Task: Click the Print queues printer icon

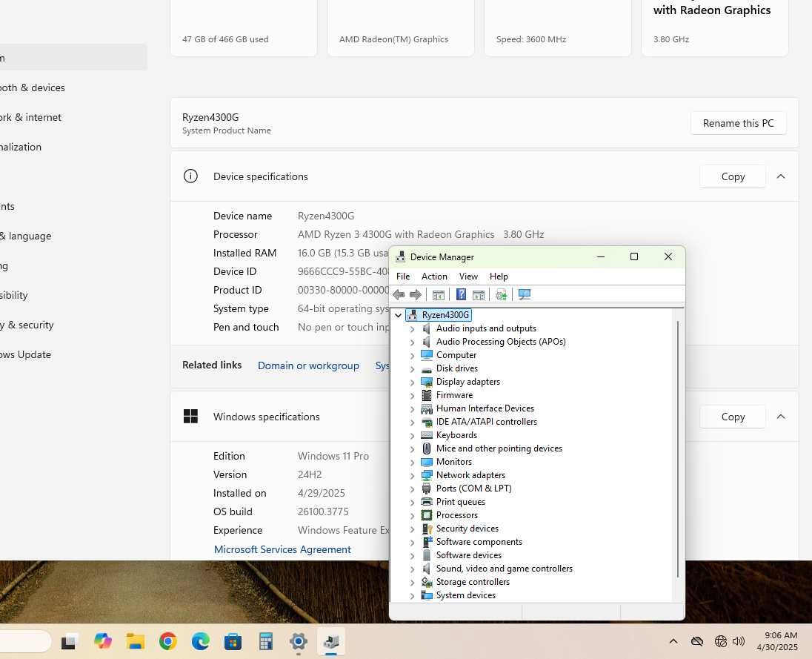Action: pyautogui.click(x=427, y=502)
